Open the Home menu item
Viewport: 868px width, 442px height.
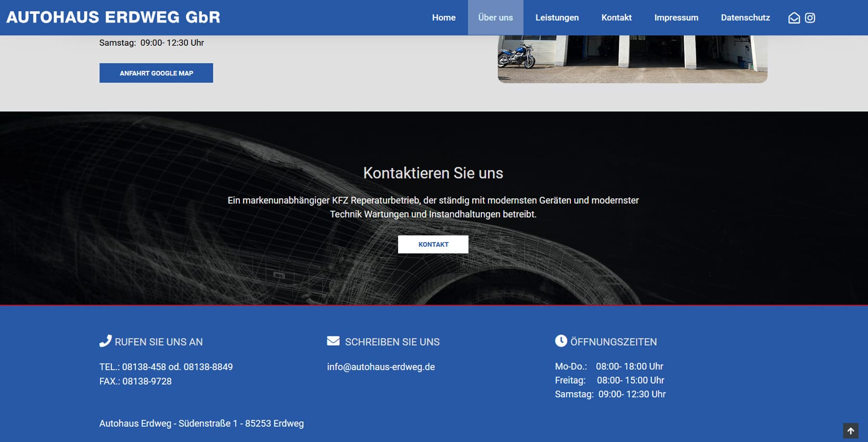pyautogui.click(x=443, y=18)
